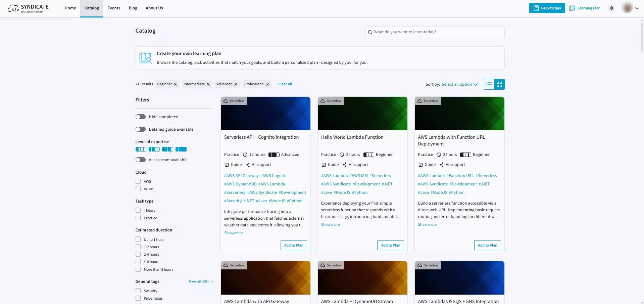Select the Professional expertise level icon
Screen dimensions: 644x304
[181, 149]
